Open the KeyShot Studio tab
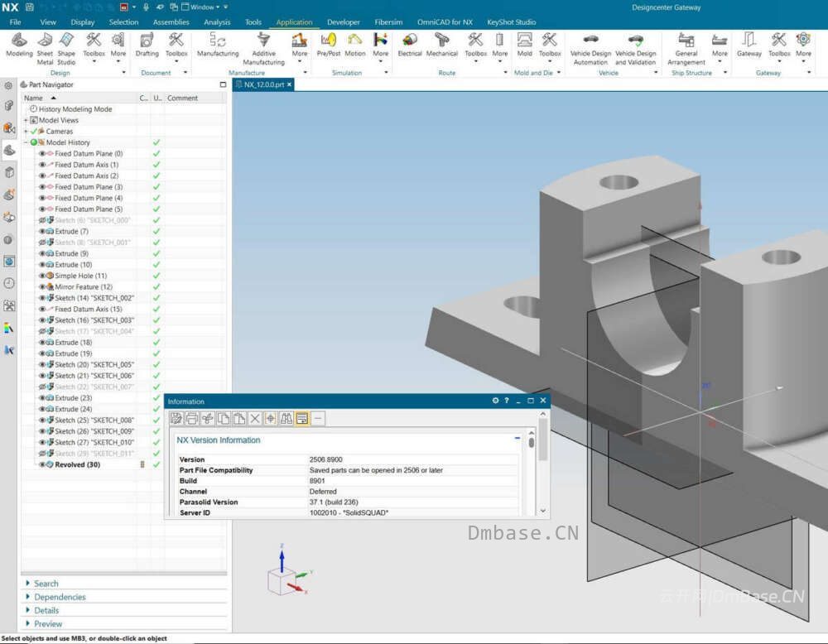Screen dimensions: 828x644 [511, 22]
